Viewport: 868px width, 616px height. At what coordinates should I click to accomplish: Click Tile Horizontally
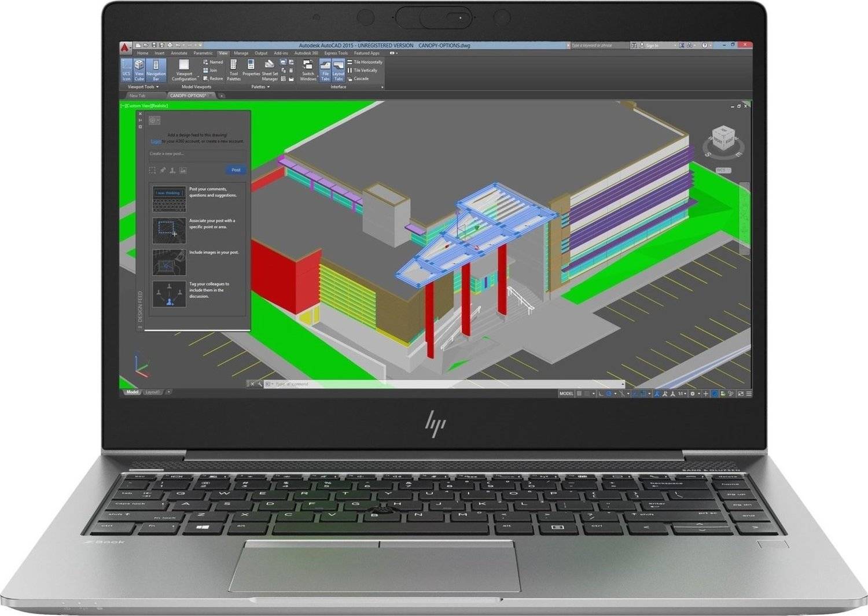coord(365,62)
